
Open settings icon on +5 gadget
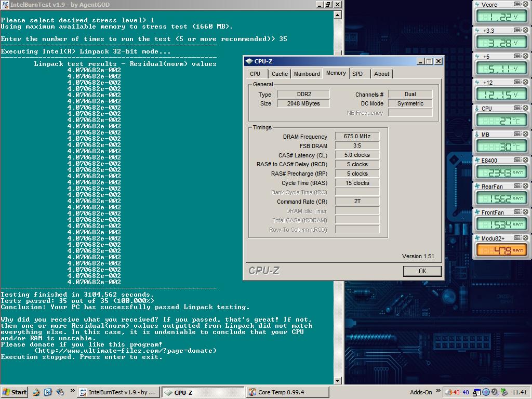pos(517,56)
